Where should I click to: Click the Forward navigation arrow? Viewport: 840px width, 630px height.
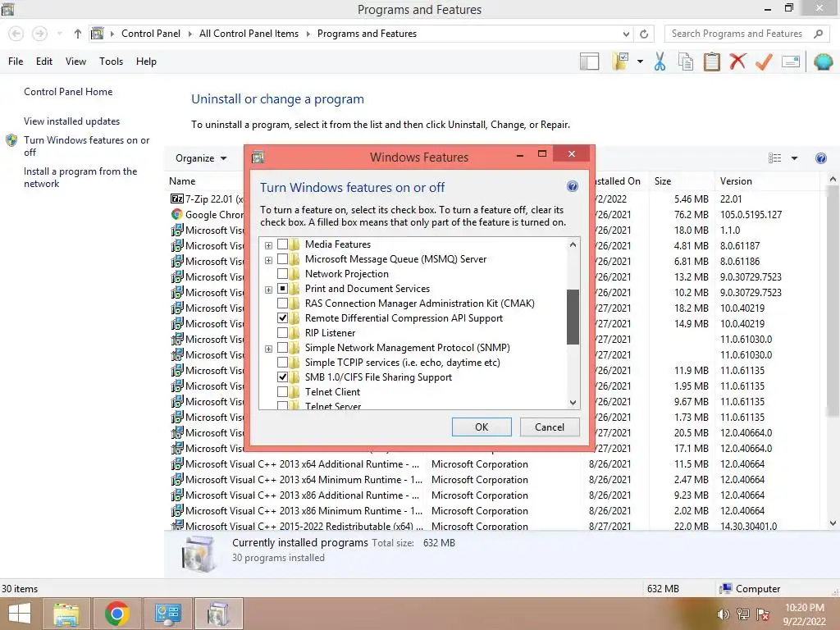pyautogui.click(x=39, y=34)
